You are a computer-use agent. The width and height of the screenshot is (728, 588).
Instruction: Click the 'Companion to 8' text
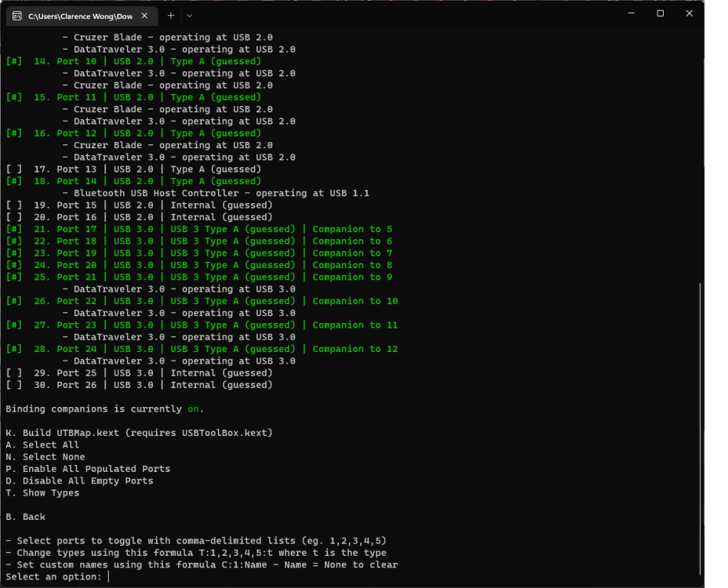coord(352,266)
